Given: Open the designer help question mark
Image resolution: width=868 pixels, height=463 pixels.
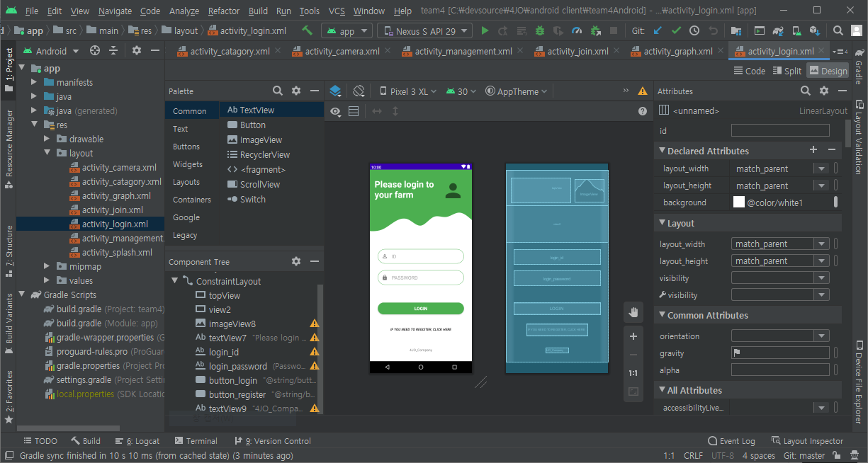Looking at the screenshot, I should pos(643,111).
